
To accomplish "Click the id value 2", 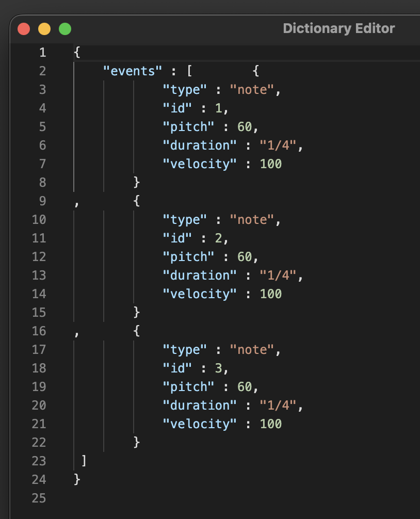I will tap(219, 238).
